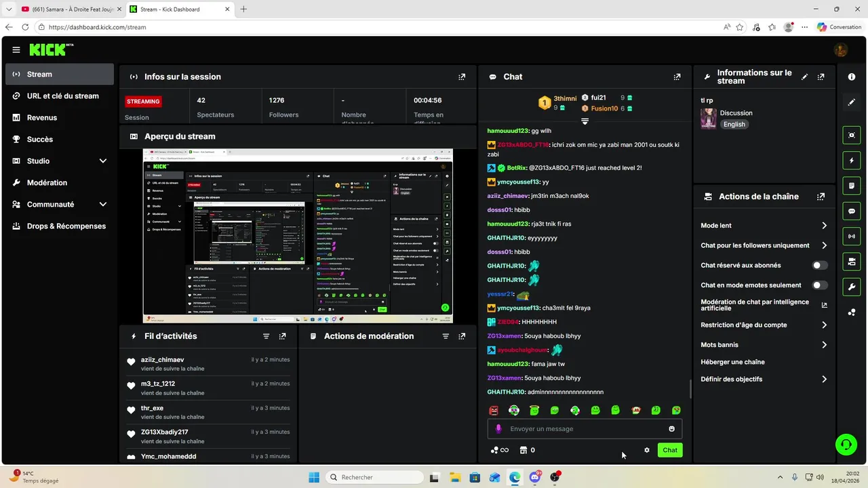Viewport: 868px width, 488px height.
Task: Open Mots bannis settings
Action: point(764,345)
